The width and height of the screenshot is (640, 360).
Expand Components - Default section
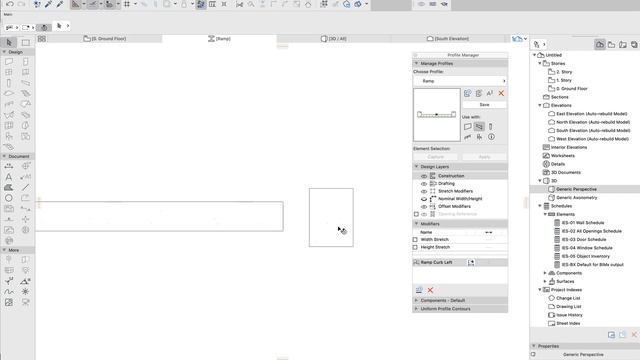point(416,300)
